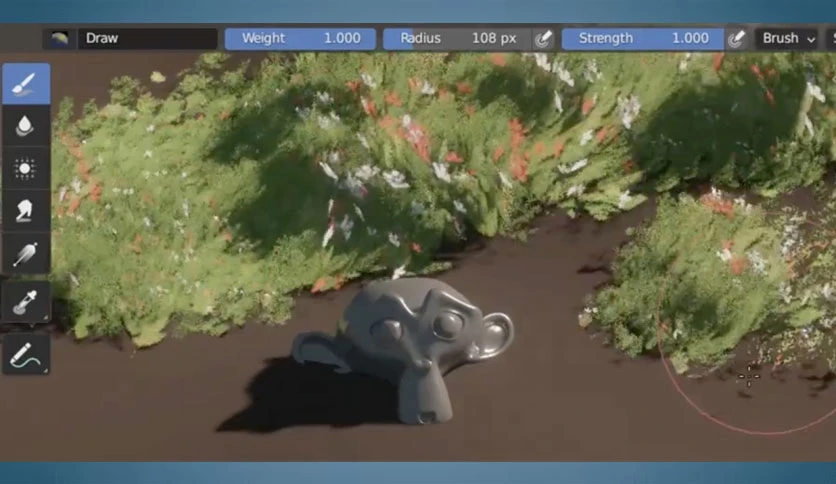Screen dimensions: 836x484
Task: Open the Brush dropdown menu
Action: (x=788, y=38)
